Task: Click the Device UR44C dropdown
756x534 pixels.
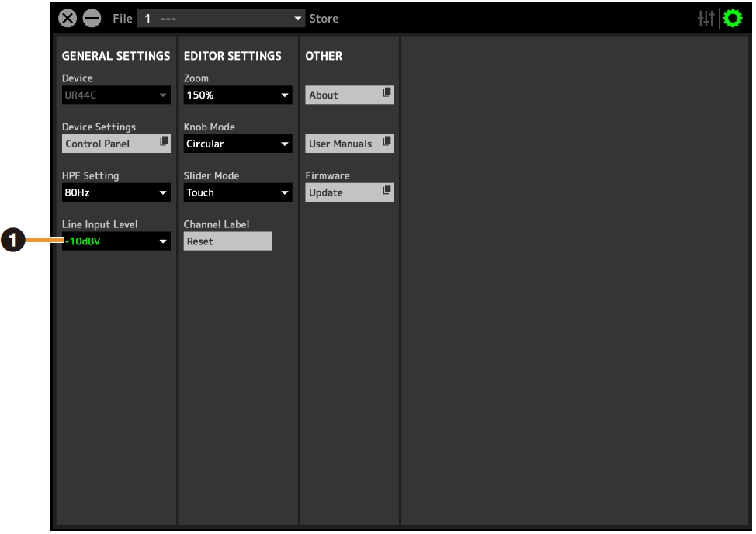Action: coord(116,95)
